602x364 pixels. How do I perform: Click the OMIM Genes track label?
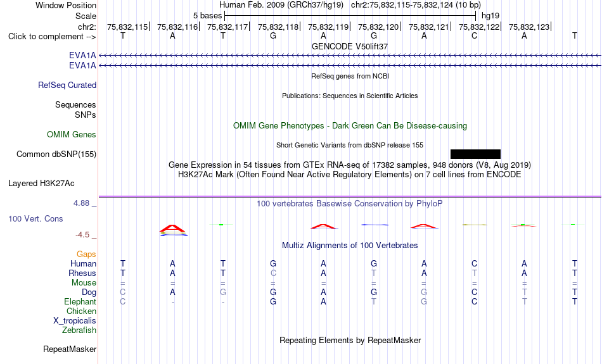click(x=72, y=135)
